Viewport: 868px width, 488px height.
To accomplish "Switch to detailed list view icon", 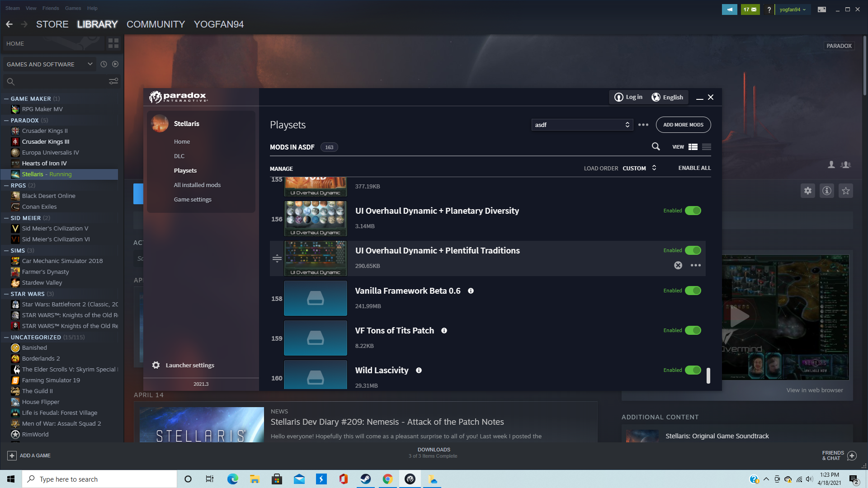I will click(x=693, y=147).
